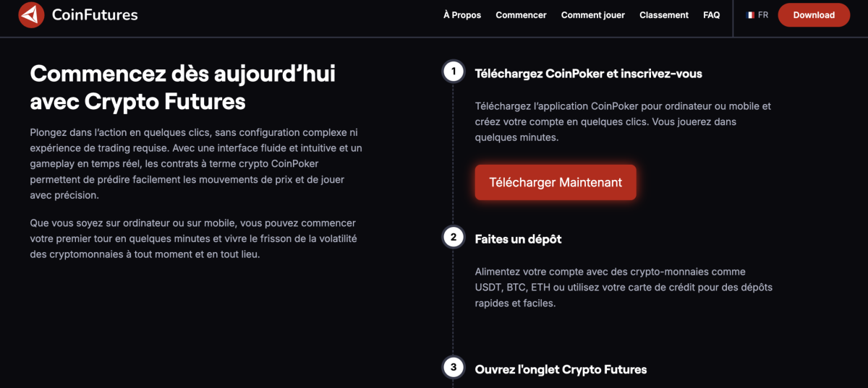Click the Télécharger Maintenant button
The image size is (868, 388).
click(556, 183)
